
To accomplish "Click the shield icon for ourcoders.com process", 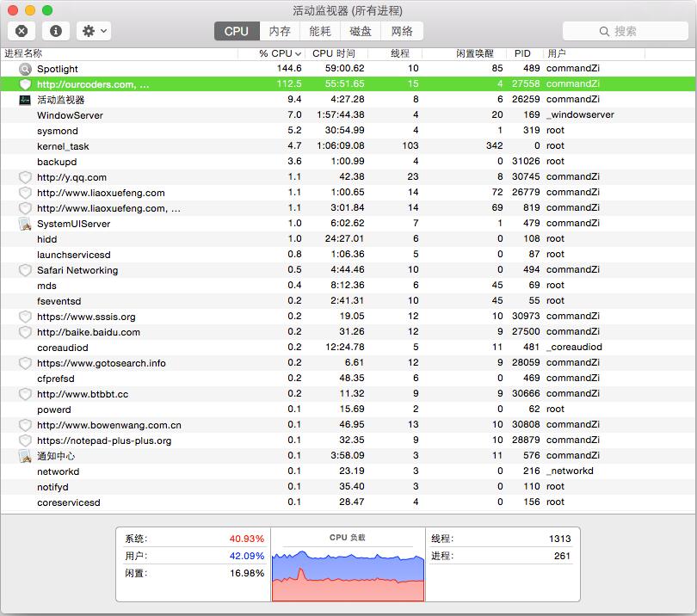I will pos(25,84).
